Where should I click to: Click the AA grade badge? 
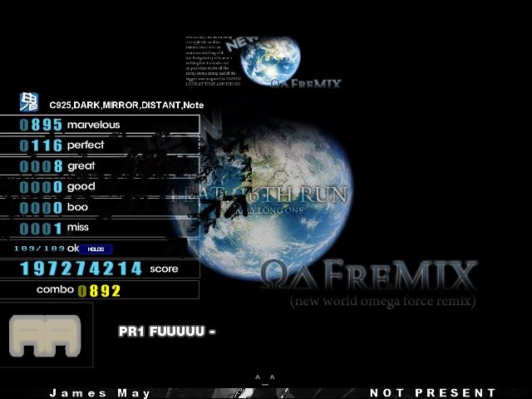tap(45, 336)
